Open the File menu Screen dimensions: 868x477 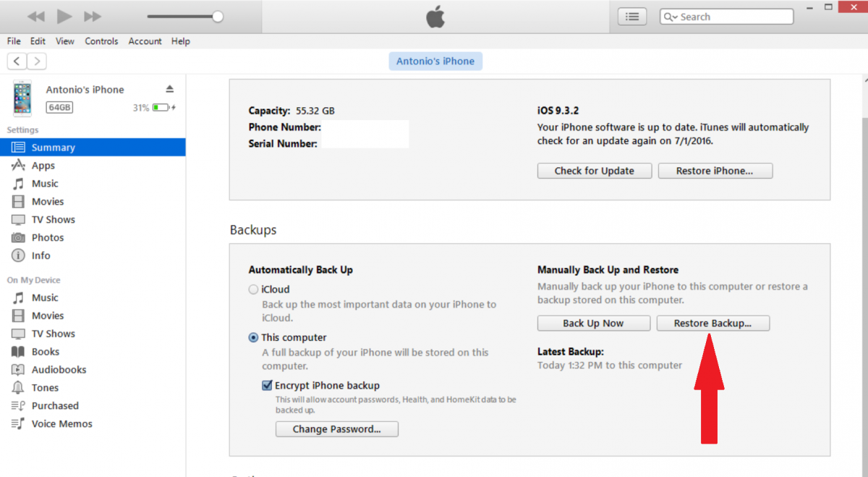[14, 41]
